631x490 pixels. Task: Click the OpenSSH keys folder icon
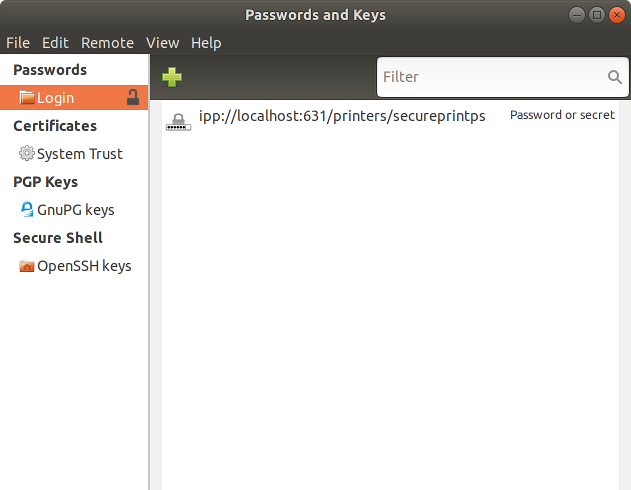(x=27, y=266)
